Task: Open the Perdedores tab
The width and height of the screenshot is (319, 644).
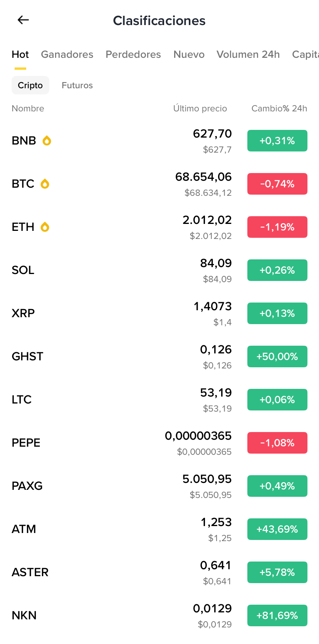Action: [x=133, y=54]
